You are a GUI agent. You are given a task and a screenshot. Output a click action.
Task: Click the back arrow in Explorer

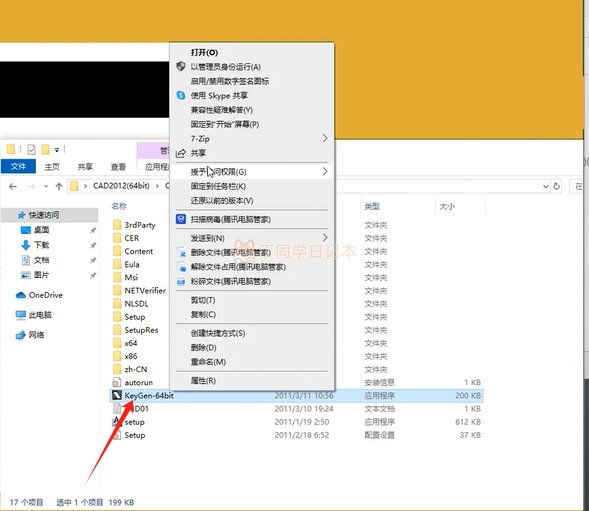(x=13, y=186)
